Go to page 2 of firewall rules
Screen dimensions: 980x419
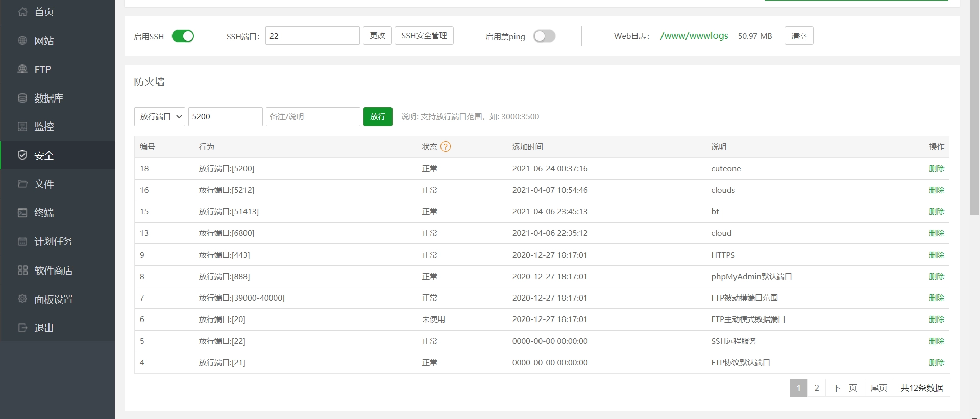coord(817,388)
